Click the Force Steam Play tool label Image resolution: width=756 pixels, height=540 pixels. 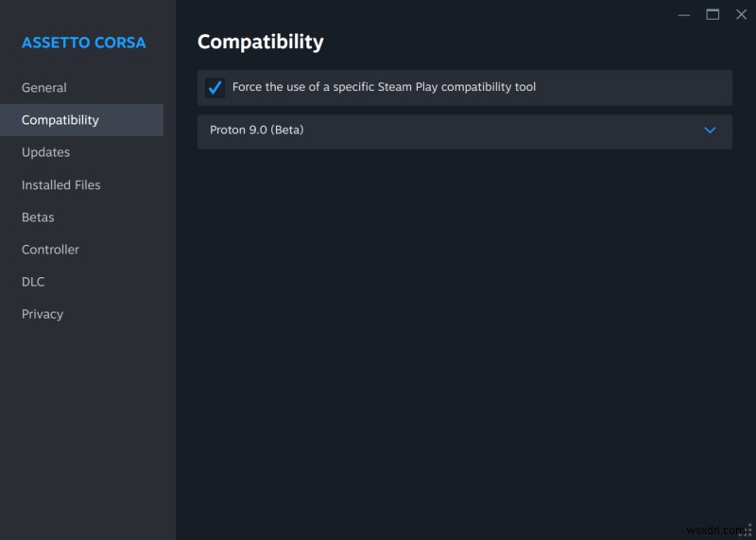(x=384, y=87)
